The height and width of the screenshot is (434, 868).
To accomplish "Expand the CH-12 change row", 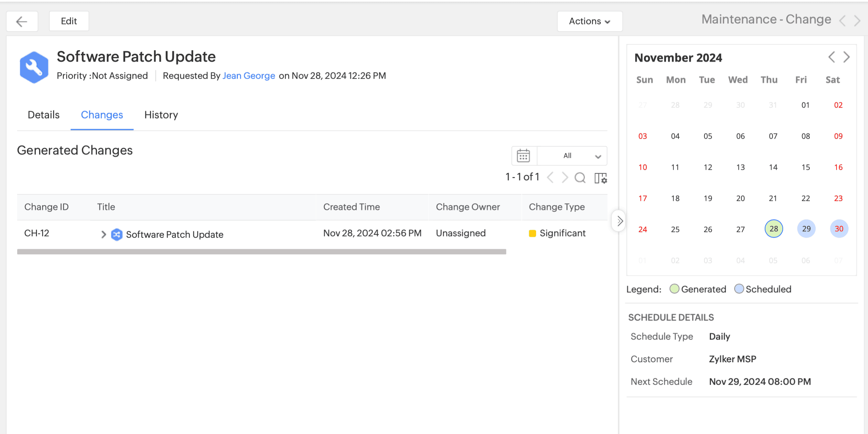I will pyautogui.click(x=104, y=235).
